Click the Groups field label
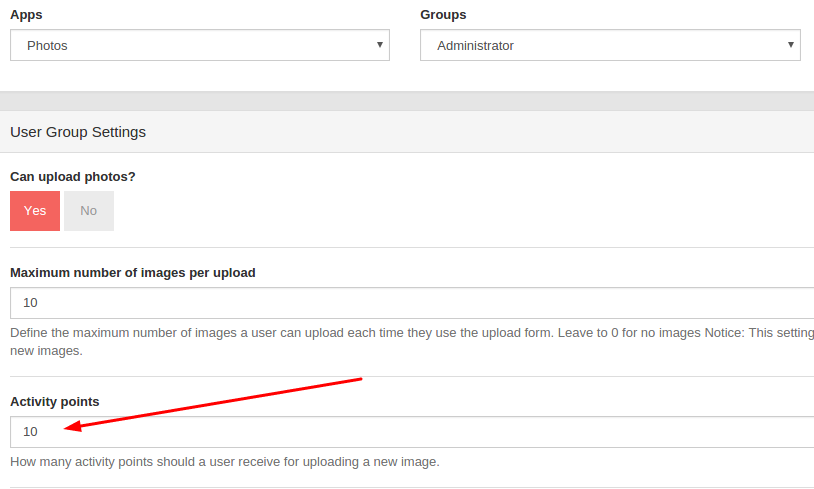The height and width of the screenshot is (489, 814). coord(443,15)
